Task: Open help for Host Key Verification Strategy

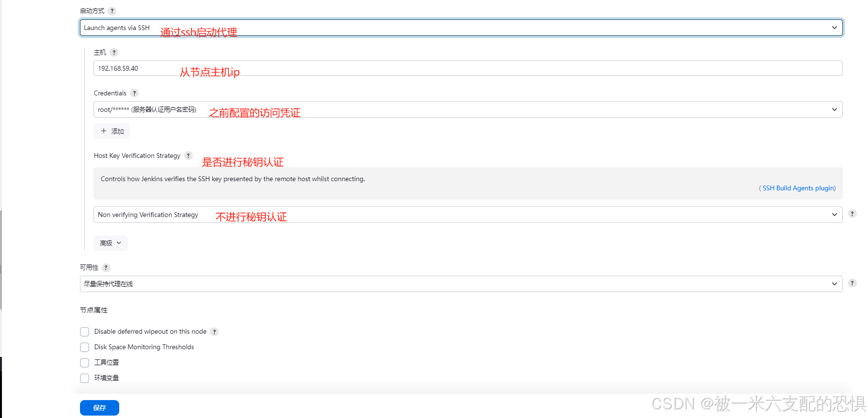Action: [189, 155]
